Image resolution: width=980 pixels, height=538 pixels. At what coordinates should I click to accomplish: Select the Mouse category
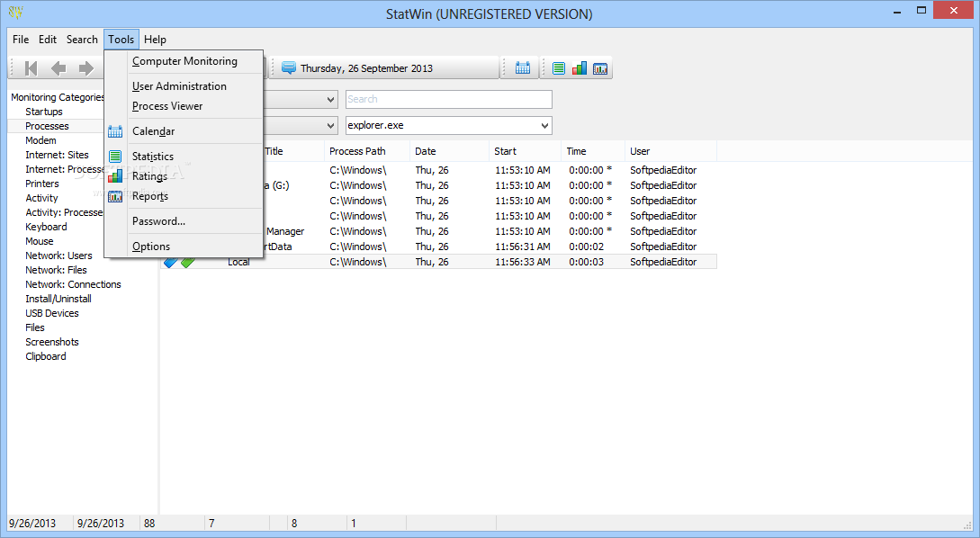tap(40, 241)
